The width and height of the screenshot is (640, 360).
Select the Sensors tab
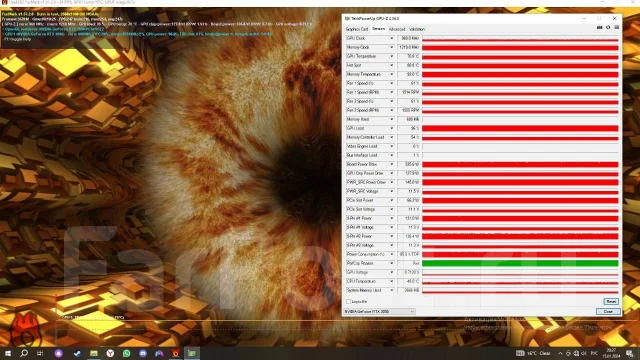tap(378, 29)
